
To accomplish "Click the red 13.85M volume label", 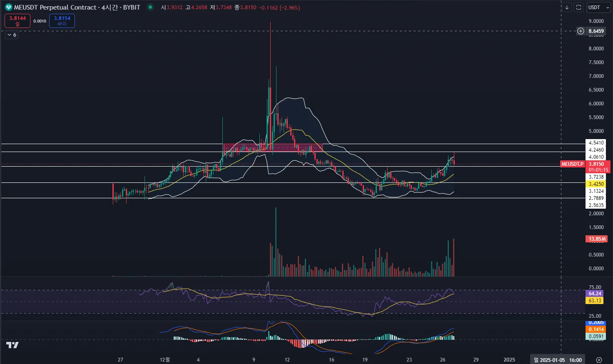I will 597,239.
